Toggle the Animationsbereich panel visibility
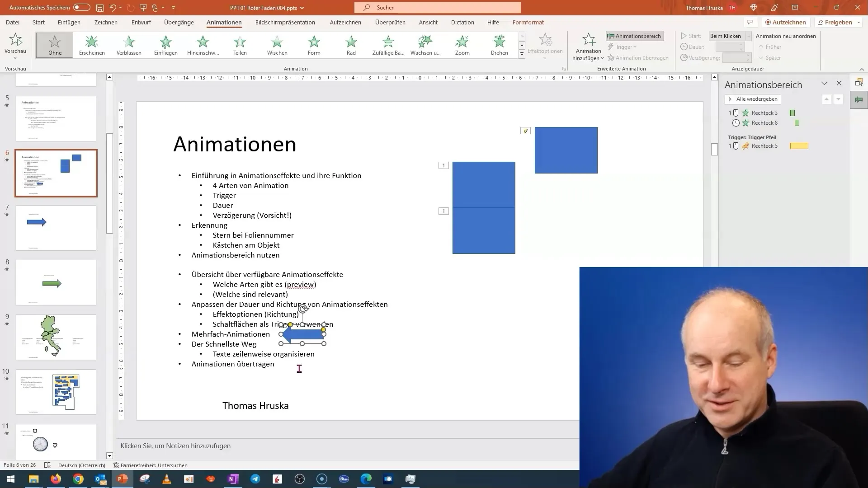This screenshot has width=868, height=488. pos(634,36)
